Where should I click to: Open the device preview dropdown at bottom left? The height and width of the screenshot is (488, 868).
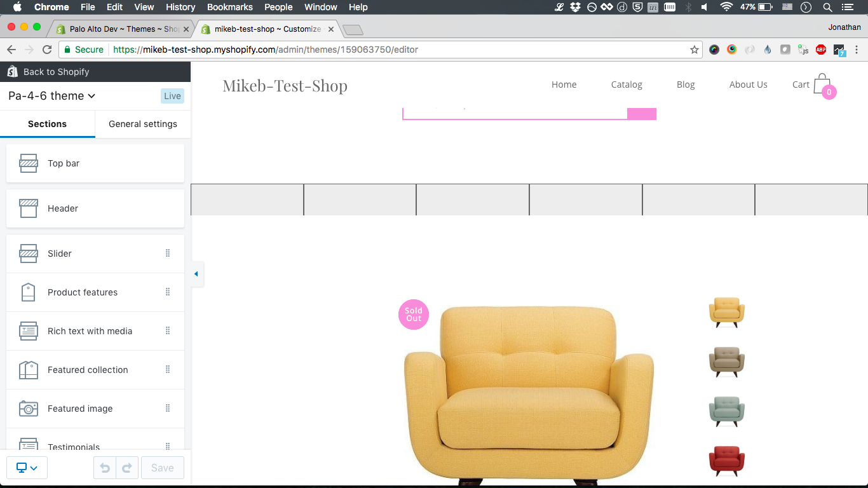pyautogui.click(x=27, y=467)
